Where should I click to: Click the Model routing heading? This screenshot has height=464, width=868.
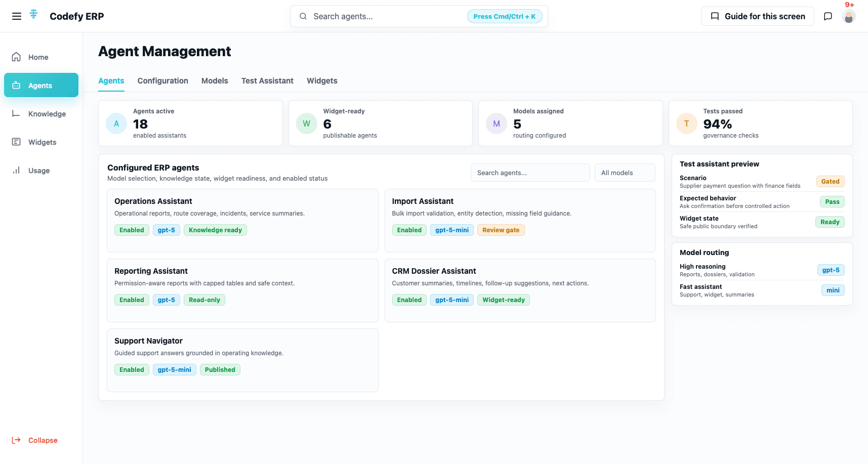click(x=705, y=252)
